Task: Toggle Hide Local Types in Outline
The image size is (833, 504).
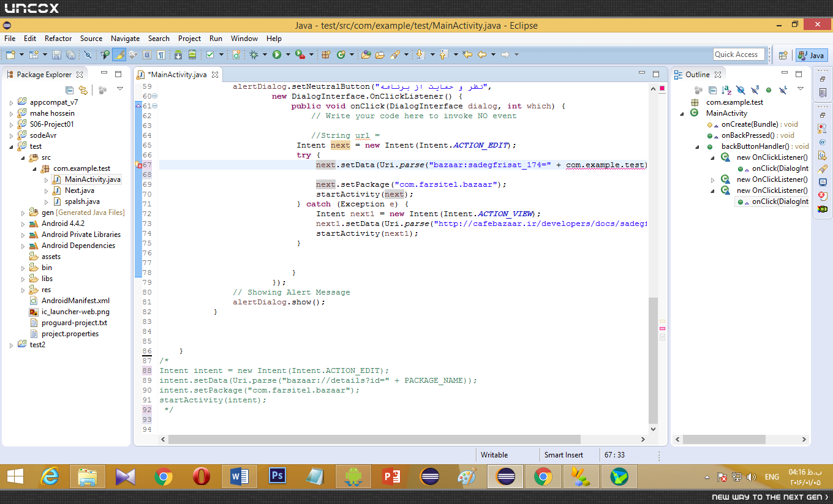Action: (783, 90)
